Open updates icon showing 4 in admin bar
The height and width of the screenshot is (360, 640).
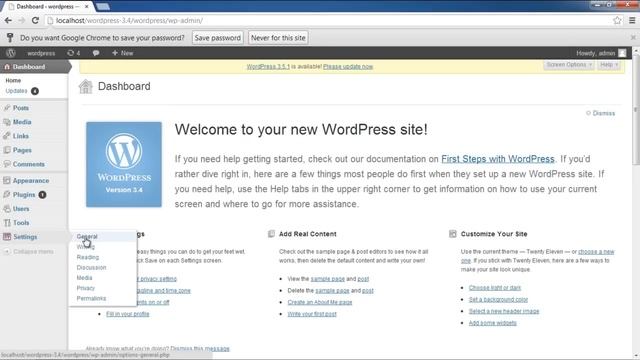pos(73,53)
